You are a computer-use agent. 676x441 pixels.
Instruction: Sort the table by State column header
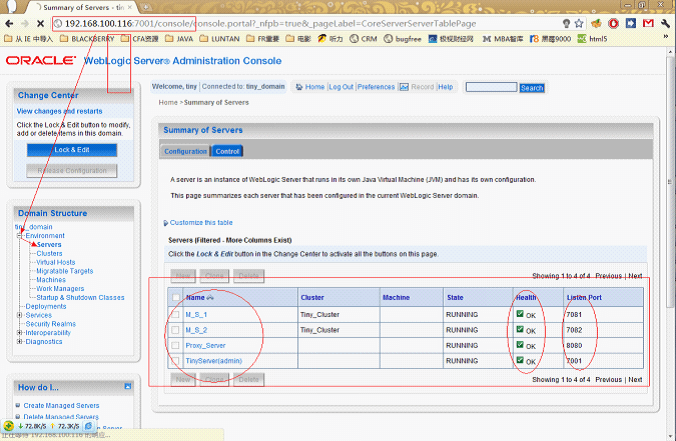pos(455,297)
